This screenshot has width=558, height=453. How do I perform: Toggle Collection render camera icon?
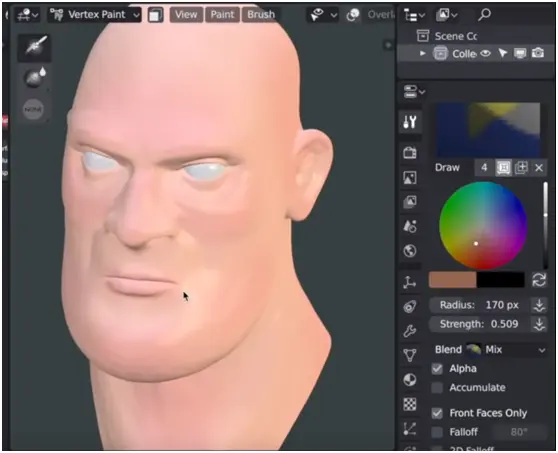538,53
